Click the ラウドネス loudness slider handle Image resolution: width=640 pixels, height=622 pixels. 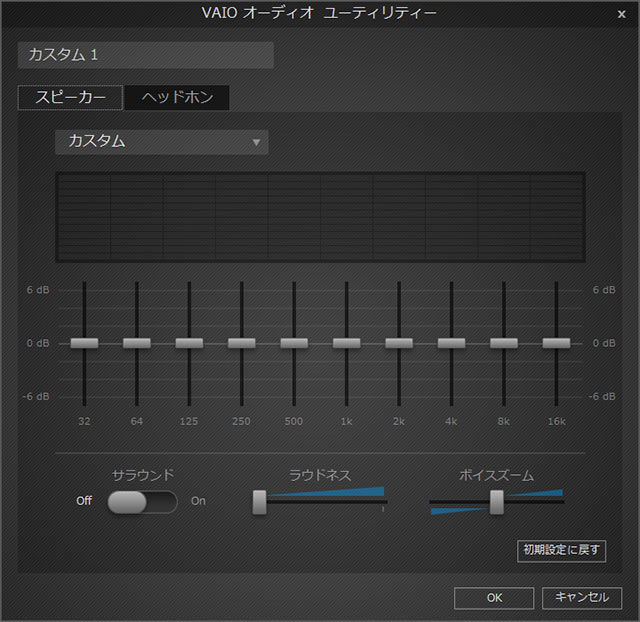260,502
